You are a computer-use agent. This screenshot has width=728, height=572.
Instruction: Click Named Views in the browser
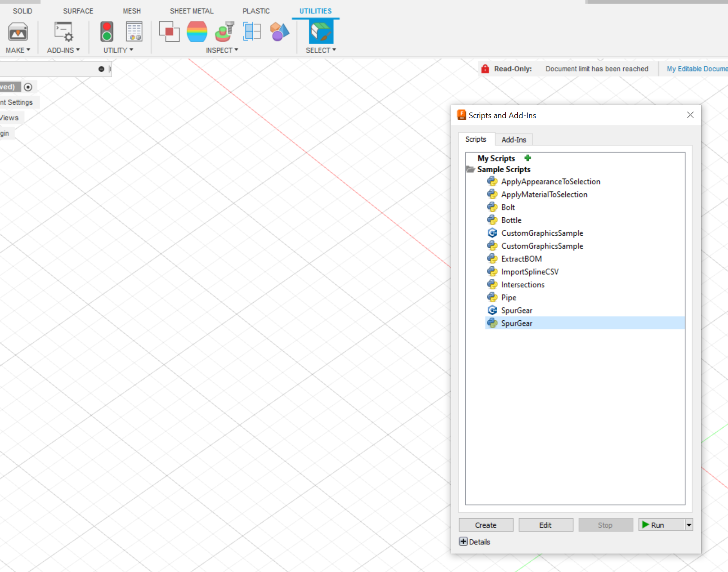[9, 118]
